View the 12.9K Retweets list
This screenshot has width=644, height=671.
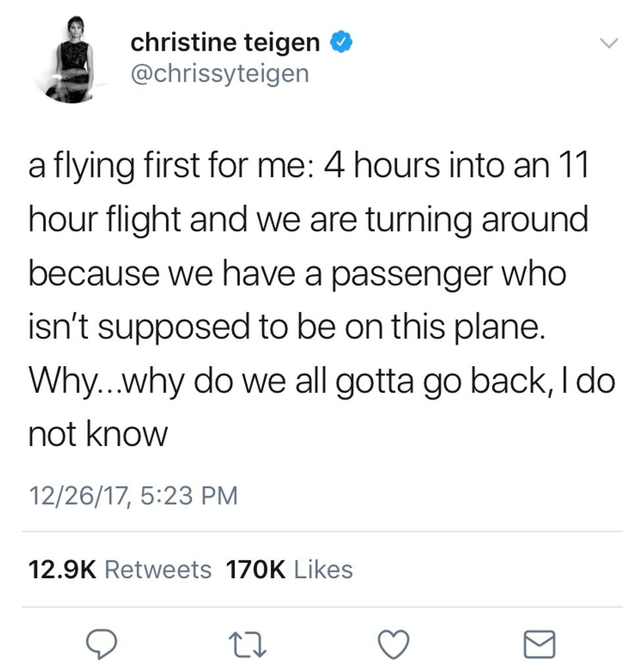click(x=120, y=569)
